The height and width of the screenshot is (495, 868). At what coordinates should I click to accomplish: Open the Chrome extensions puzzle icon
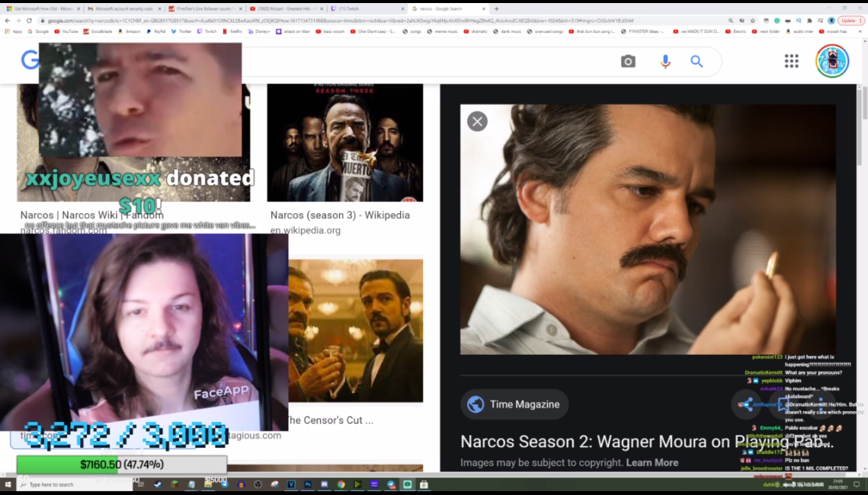[x=809, y=21]
